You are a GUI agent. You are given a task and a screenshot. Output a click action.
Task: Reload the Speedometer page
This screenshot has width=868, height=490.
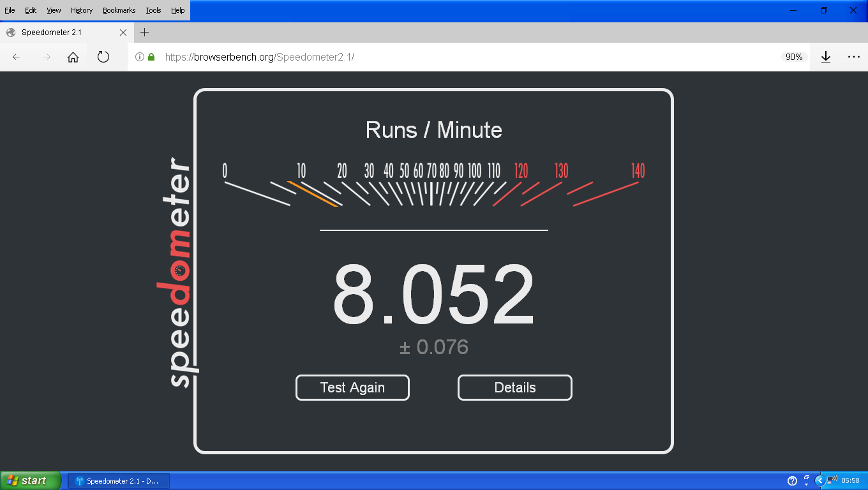pyautogui.click(x=103, y=57)
